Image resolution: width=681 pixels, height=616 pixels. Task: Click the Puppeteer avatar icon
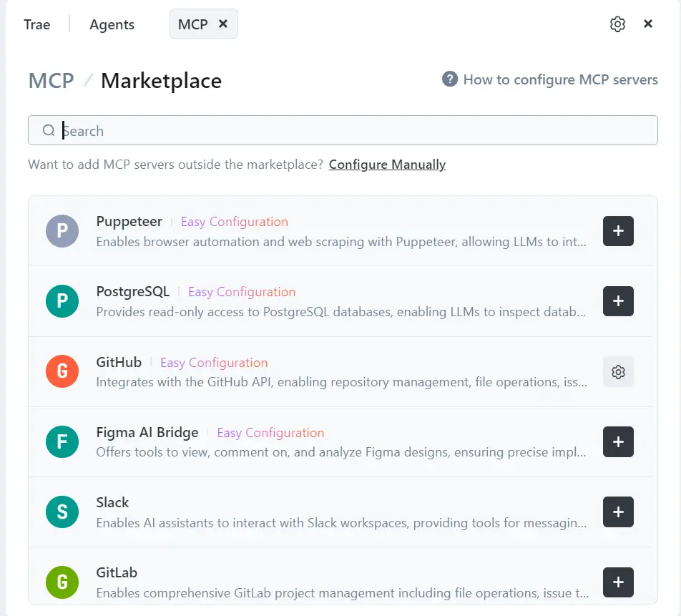(x=62, y=231)
